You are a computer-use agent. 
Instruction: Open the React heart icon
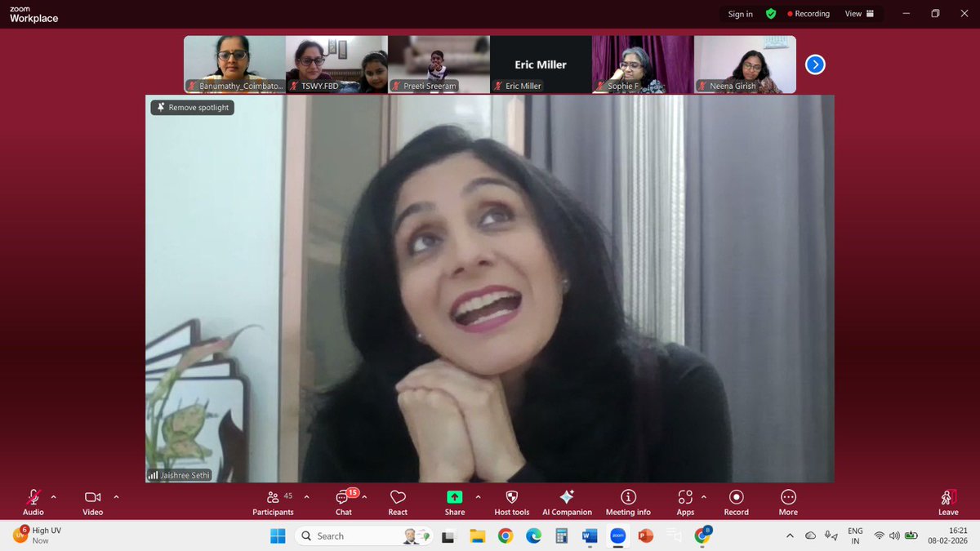398,497
